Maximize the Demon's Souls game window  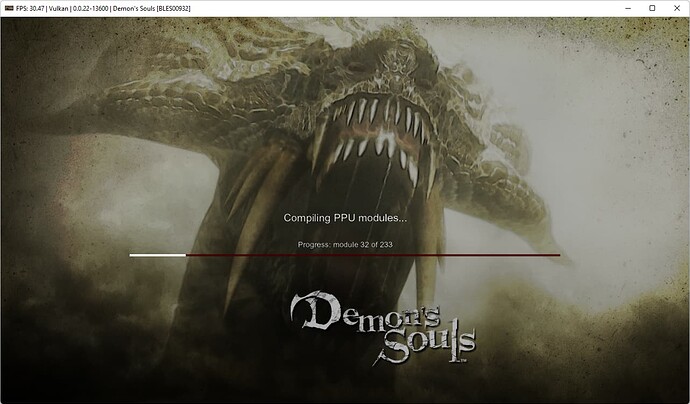652,8
